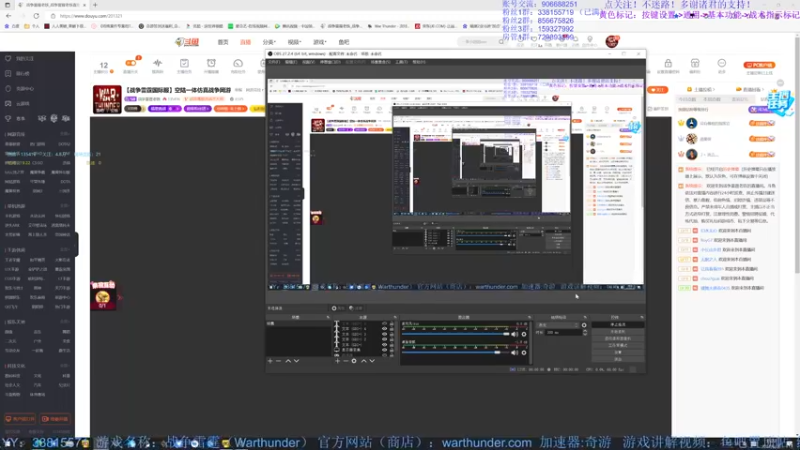Image resolution: width=800 pixels, height=450 pixels.
Task: Move scene up in OBS Scenes panel
Action: point(288,361)
